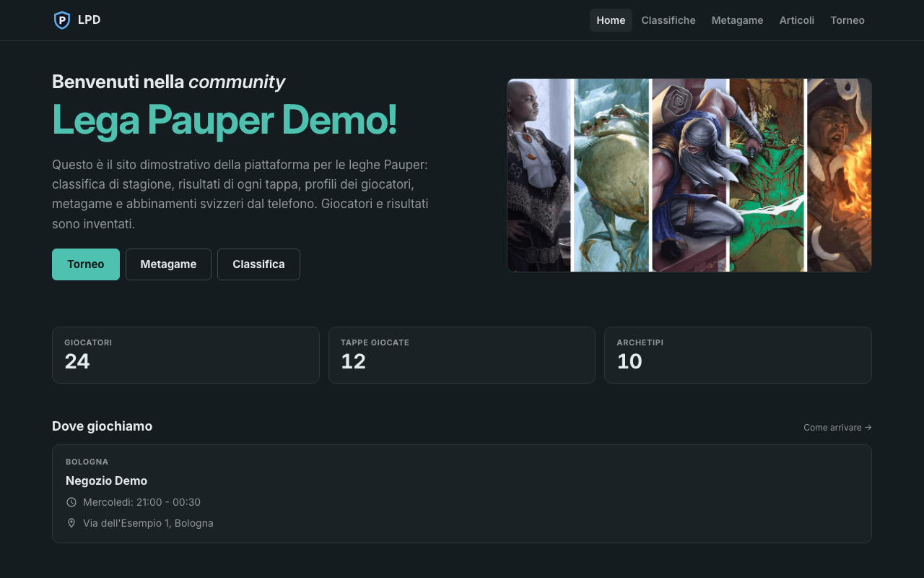The image size is (924, 578).
Task: Select the Giocatori 24 stat card
Action: pos(186,355)
